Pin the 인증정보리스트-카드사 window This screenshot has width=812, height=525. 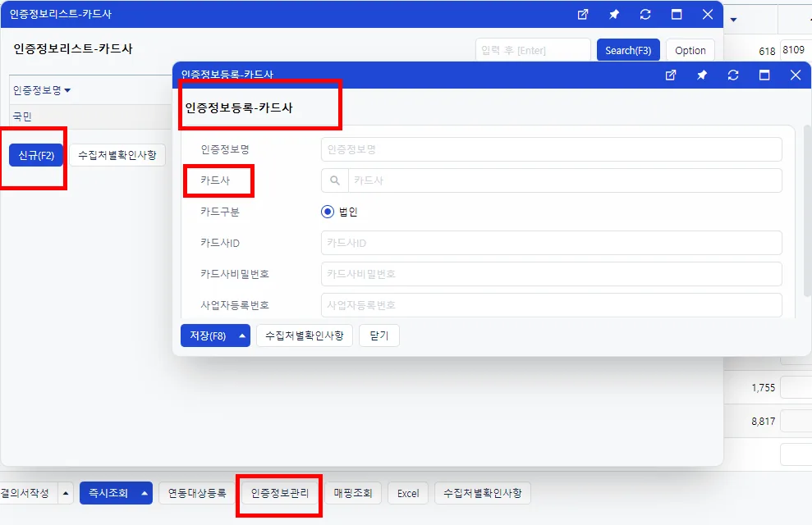point(613,15)
